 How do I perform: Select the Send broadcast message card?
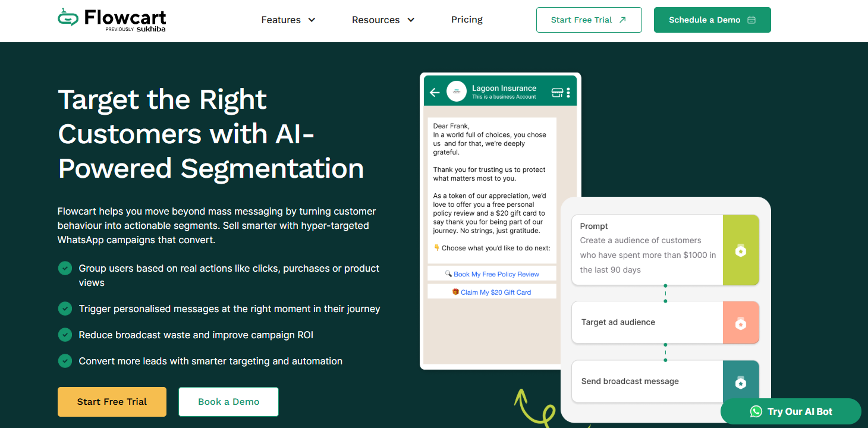pyautogui.click(x=665, y=382)
